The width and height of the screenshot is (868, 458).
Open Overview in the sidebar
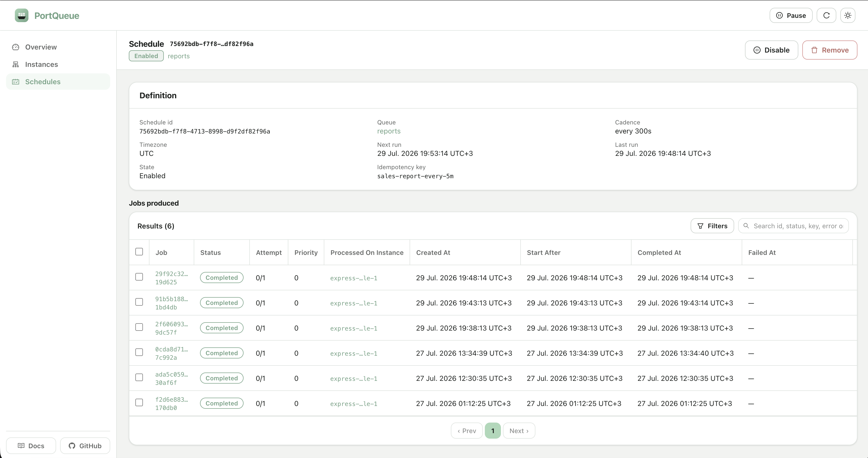[x=58, y=47]
